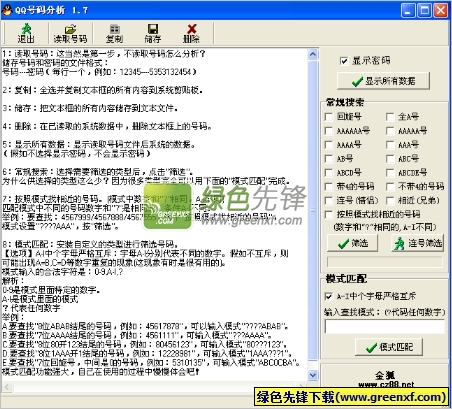
Task: Enable the 全A号 checkbox
Action: point(390,117)
